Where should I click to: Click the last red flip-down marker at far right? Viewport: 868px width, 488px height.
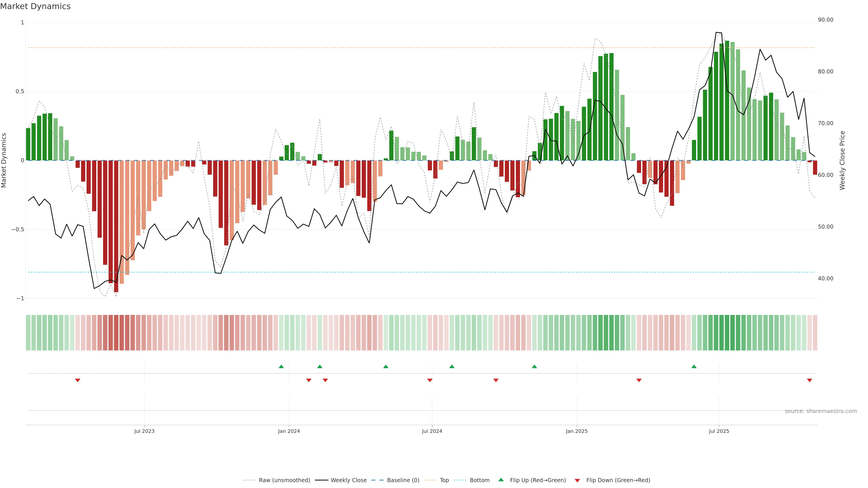pos(809,380)
